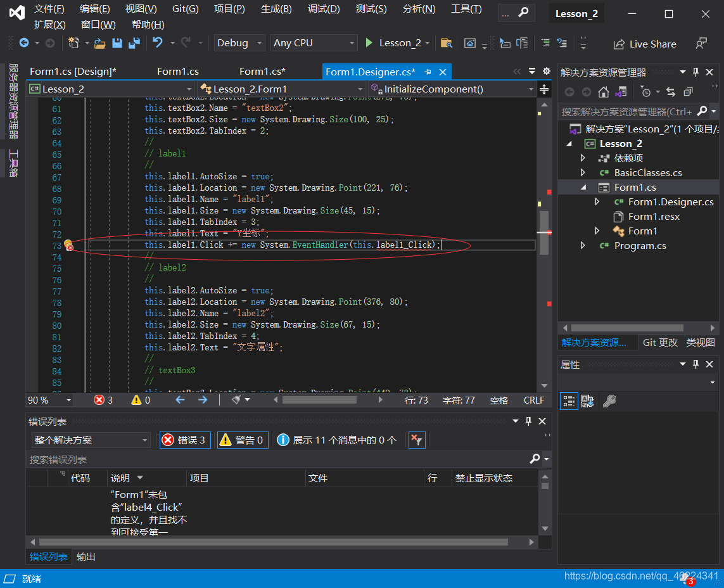Click Sync with active document icon
724x588 pixels.
pos(670,93)
